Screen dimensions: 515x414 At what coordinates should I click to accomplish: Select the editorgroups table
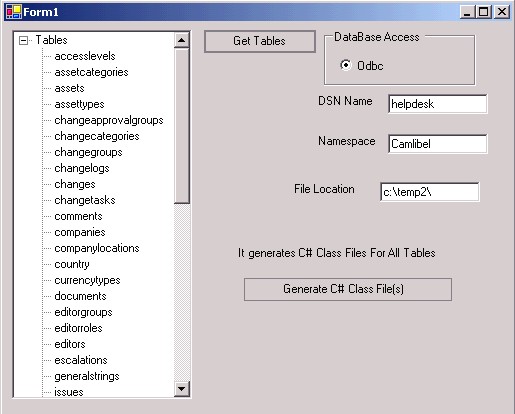coord(83,312)
